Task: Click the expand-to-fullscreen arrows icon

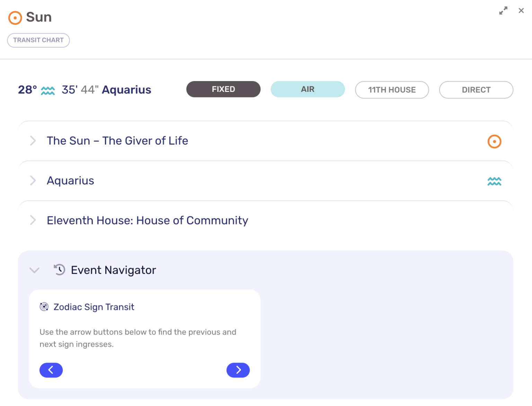Action: coord(503,11)
